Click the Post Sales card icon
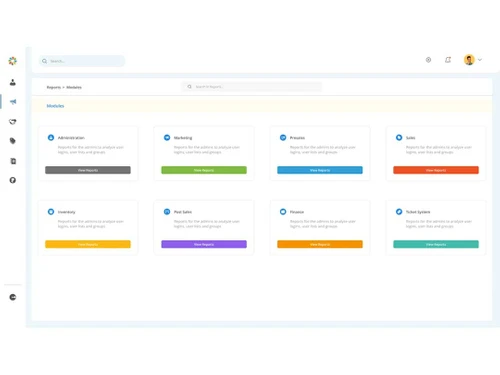Viewport: 500px width, 375px height. 167,212
